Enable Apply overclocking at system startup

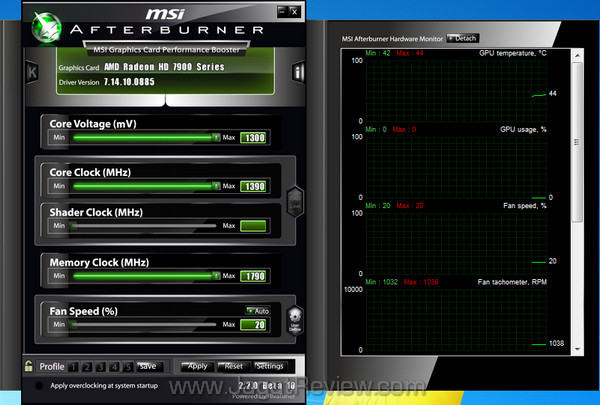[x=39, y=385]
